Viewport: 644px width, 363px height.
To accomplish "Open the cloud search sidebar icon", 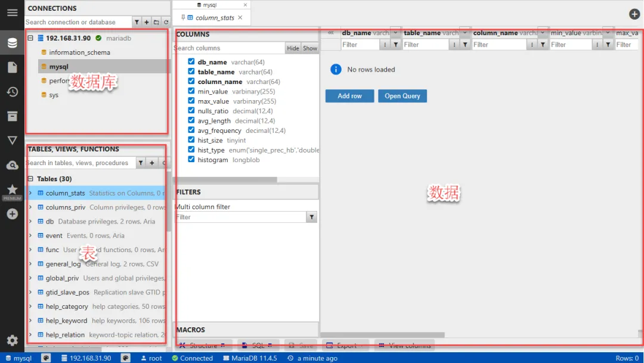I will (13, 165).
